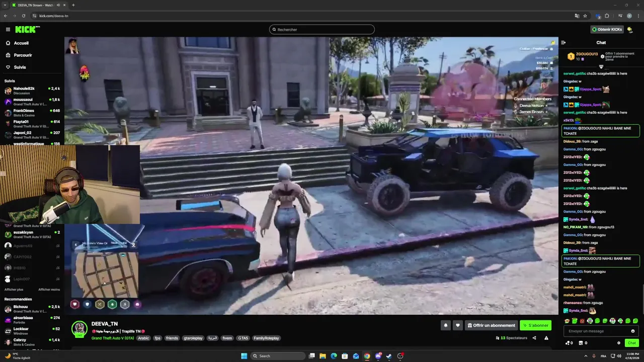Click the Windows taskbar Search box

(x=278, y=356)
